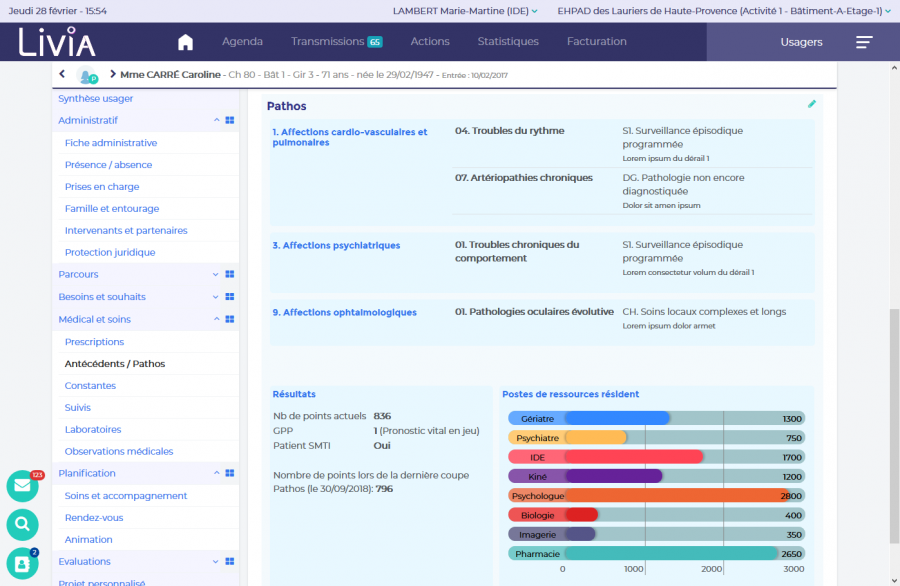Go to the Statistiques menu

click(508, 42)
